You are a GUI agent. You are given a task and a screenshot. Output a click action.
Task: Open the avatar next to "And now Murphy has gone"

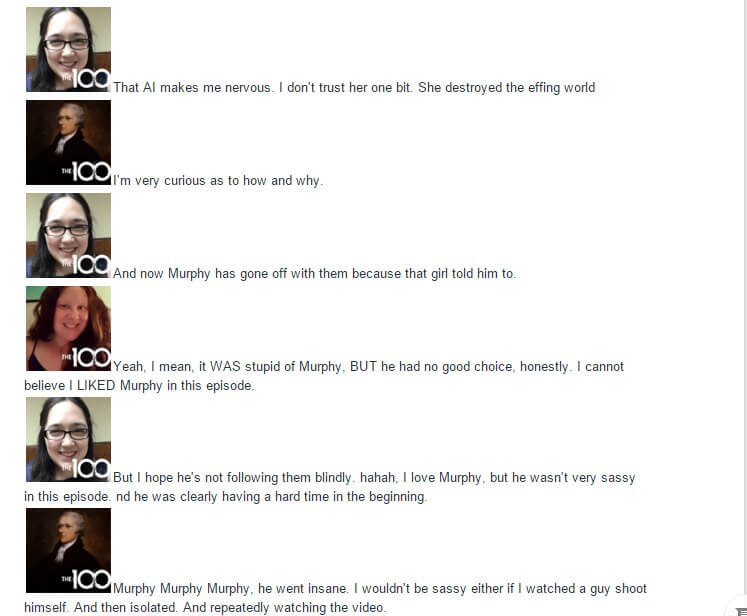pos(68,235)
